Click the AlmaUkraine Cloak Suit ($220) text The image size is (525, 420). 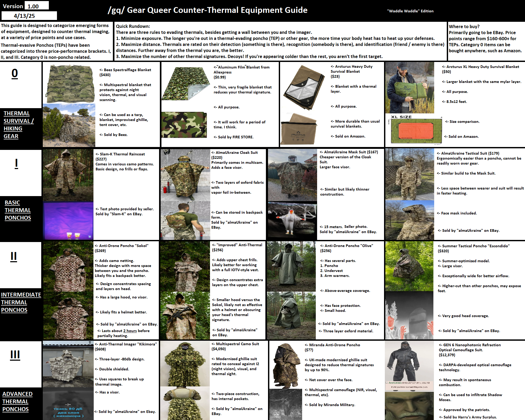[234, 155]
